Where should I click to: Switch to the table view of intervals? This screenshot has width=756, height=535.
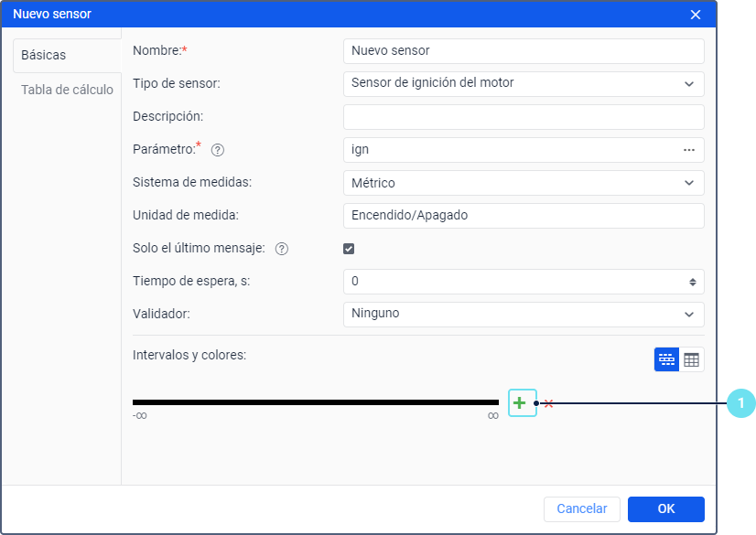coord(691,359)
